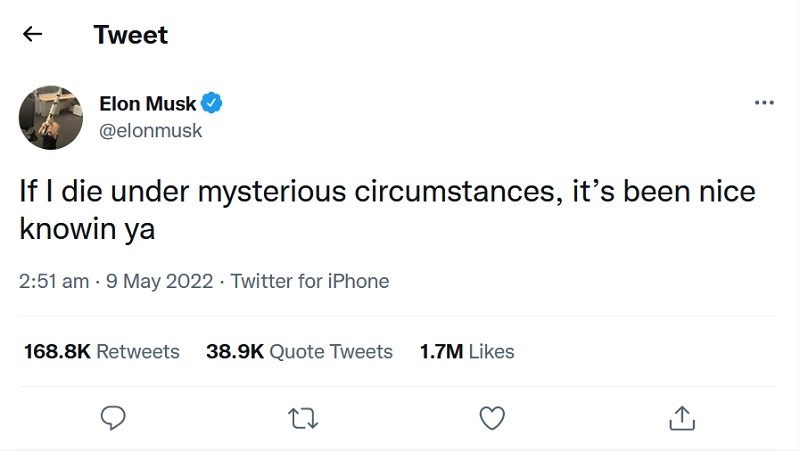
Task: Like the tweet with heart icon
Action: tap(491, 417)
